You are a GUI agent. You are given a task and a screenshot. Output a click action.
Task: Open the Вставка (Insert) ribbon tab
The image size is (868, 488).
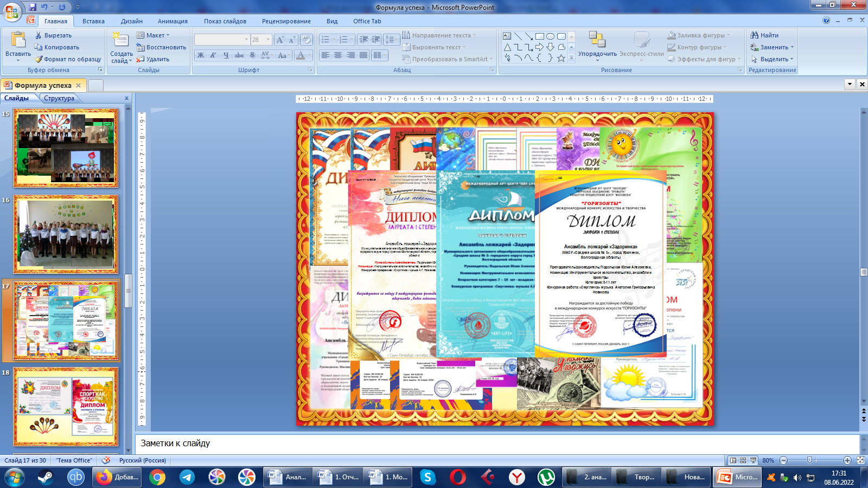click(93, 21)
